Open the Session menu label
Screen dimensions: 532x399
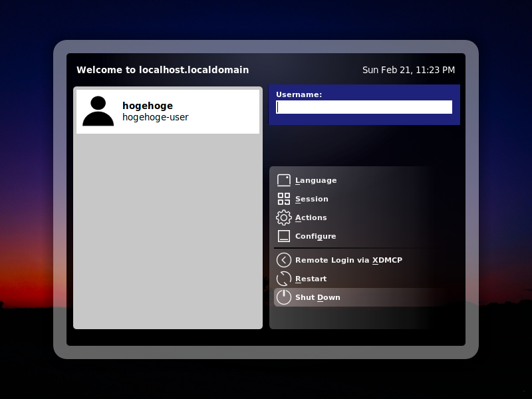tap(312, 199)
